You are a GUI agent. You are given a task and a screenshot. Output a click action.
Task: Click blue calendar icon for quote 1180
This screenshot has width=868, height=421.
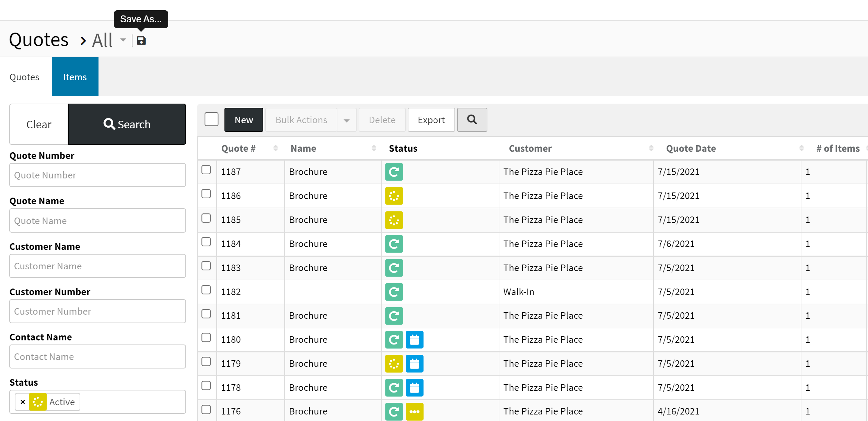click(414, 340)
